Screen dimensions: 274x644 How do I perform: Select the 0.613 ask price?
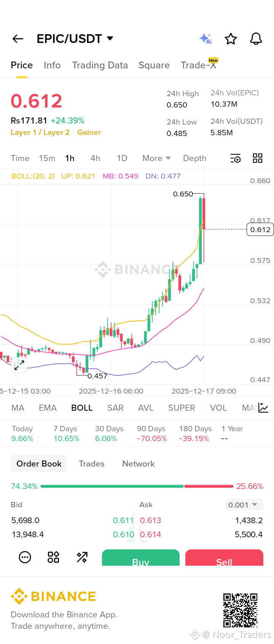(151, 521)
